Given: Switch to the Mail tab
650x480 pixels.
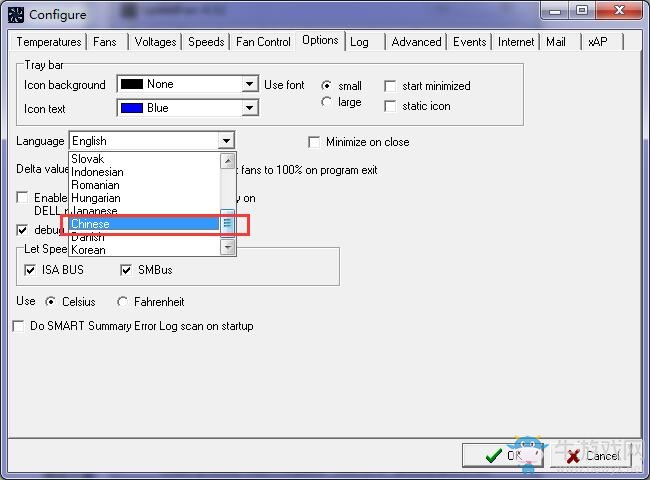Looking at the screenshot, I should tap(555, 42).
